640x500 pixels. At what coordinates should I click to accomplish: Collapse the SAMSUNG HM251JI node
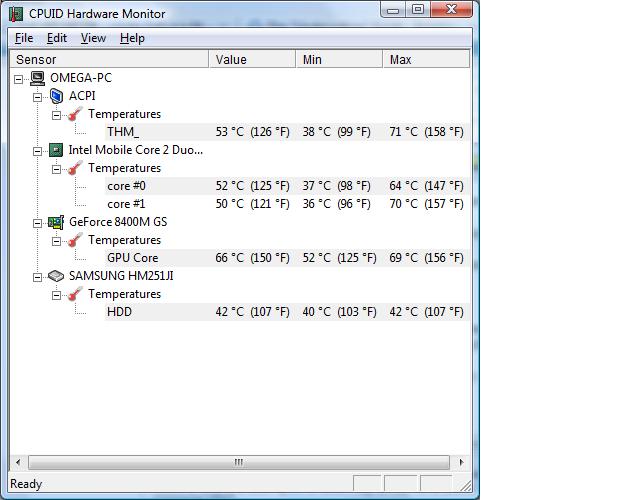(x=38, y=278)
